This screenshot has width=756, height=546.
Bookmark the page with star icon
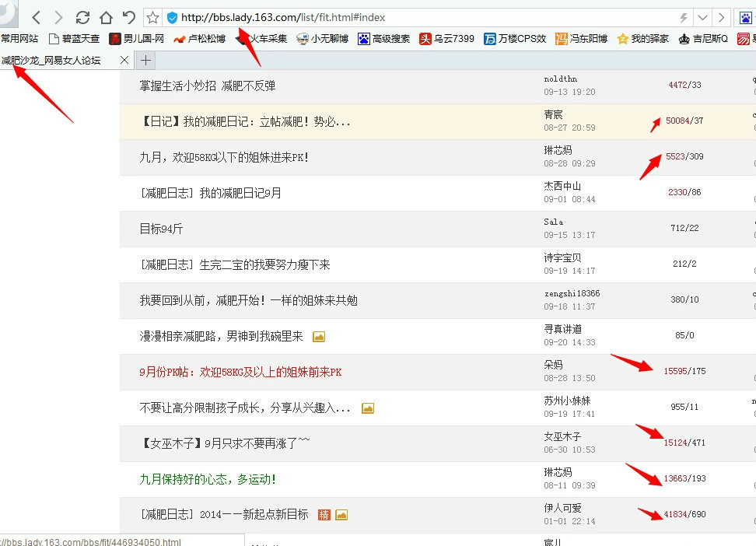pyautogui.click(x=153, y=17)
